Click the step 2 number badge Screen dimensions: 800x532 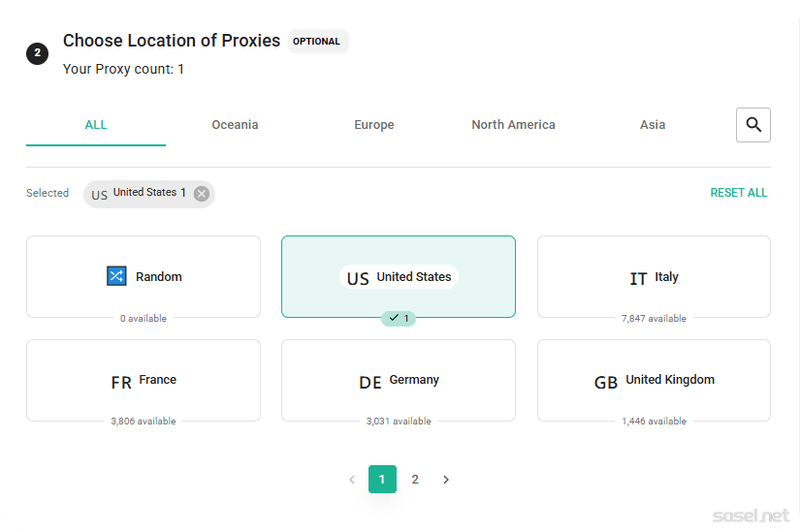(x=37, y=53)
